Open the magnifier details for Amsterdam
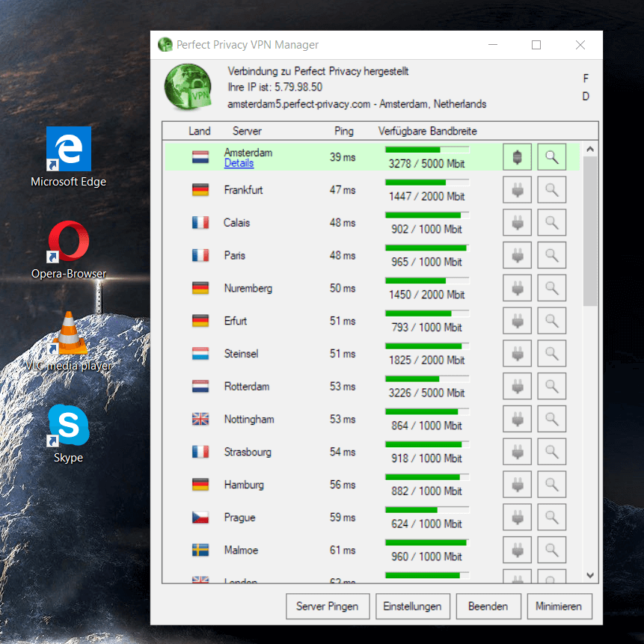The image size is (644, 644). [551, 157]
